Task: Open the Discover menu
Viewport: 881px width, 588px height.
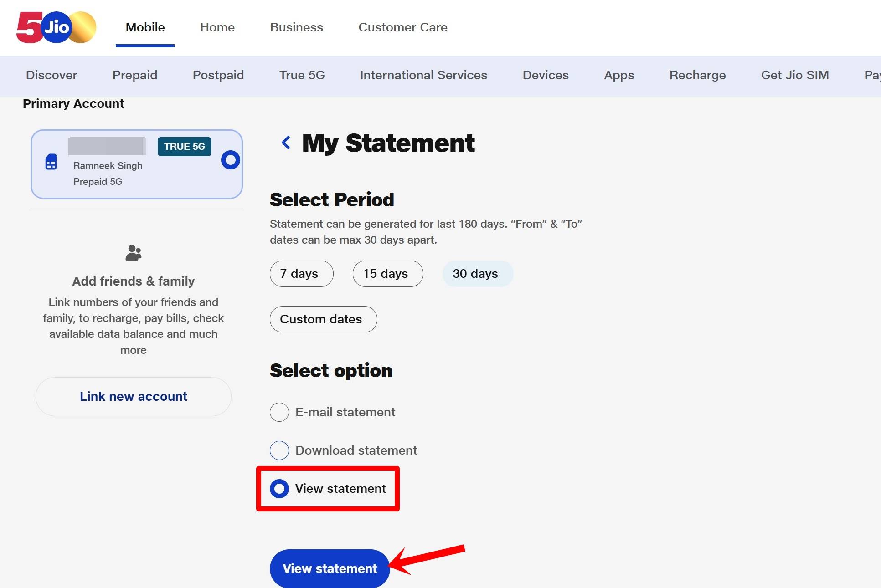Action: tap(52, 75)
